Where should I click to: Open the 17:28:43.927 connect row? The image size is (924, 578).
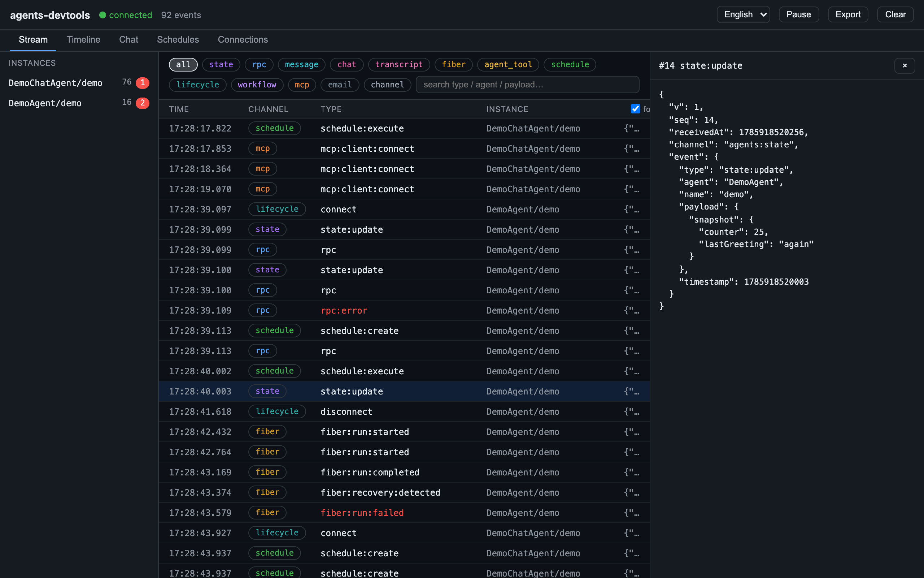coord(404,533)
